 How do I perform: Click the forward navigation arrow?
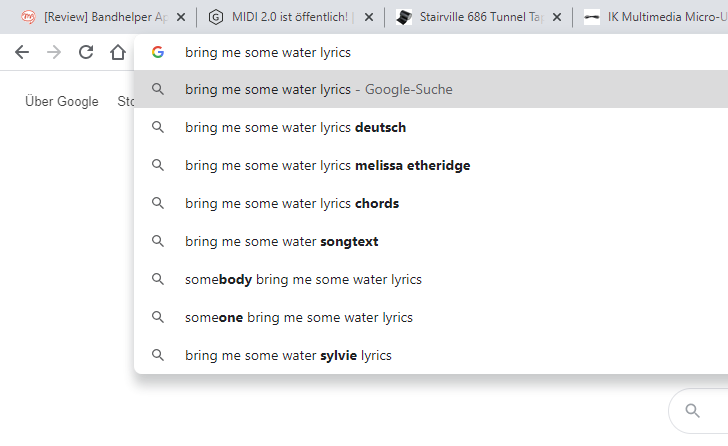coord(54,52)
